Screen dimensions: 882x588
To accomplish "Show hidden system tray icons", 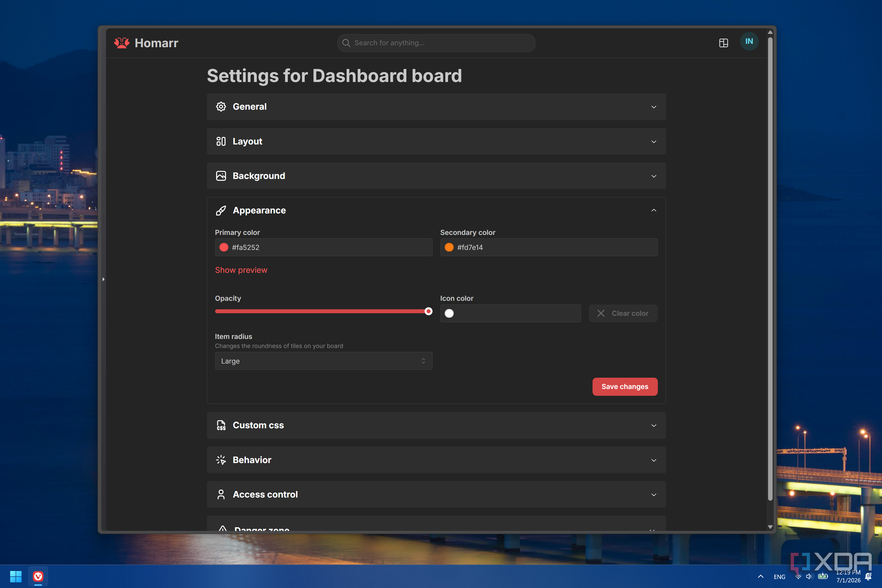I will coord(760,576).
